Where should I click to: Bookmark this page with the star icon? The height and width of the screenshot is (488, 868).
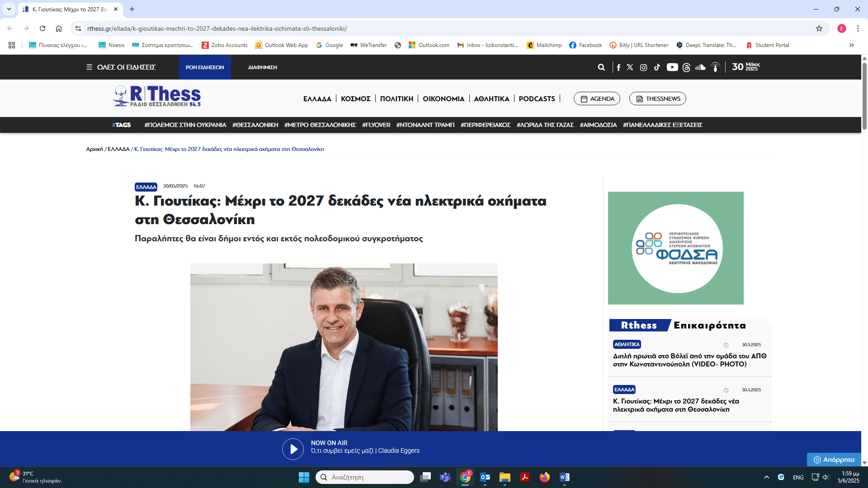819,28
